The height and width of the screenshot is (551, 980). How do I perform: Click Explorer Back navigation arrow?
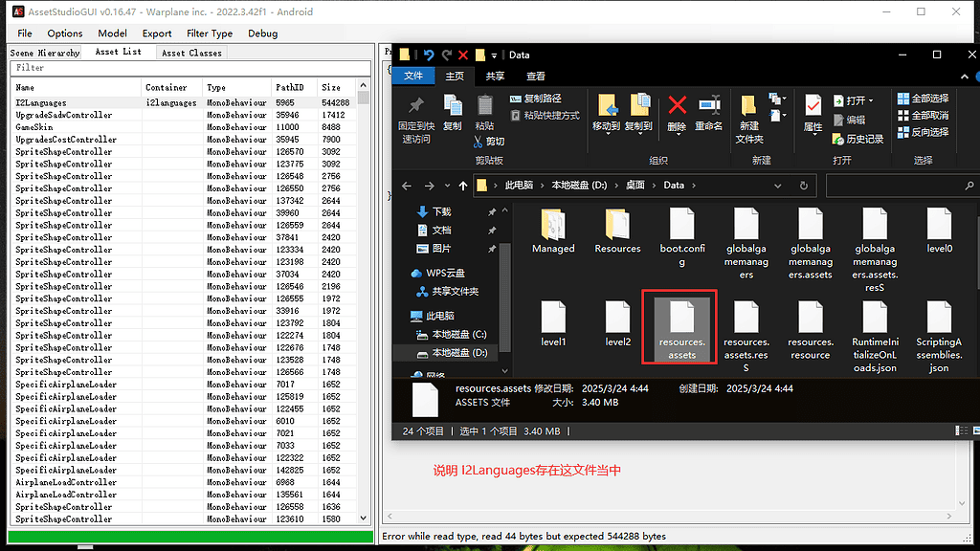pyautogui.click(x=407, y=186)
